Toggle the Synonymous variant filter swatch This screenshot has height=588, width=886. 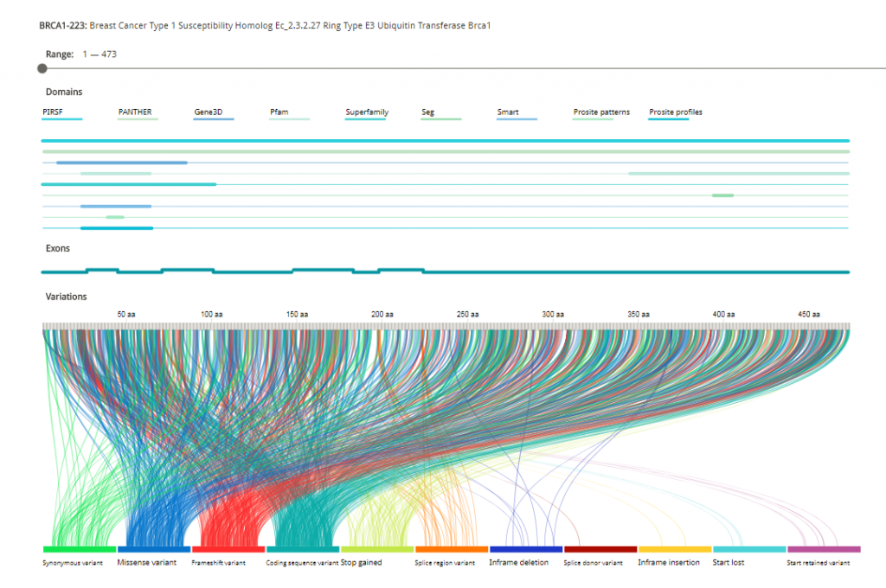pos(78,549)
